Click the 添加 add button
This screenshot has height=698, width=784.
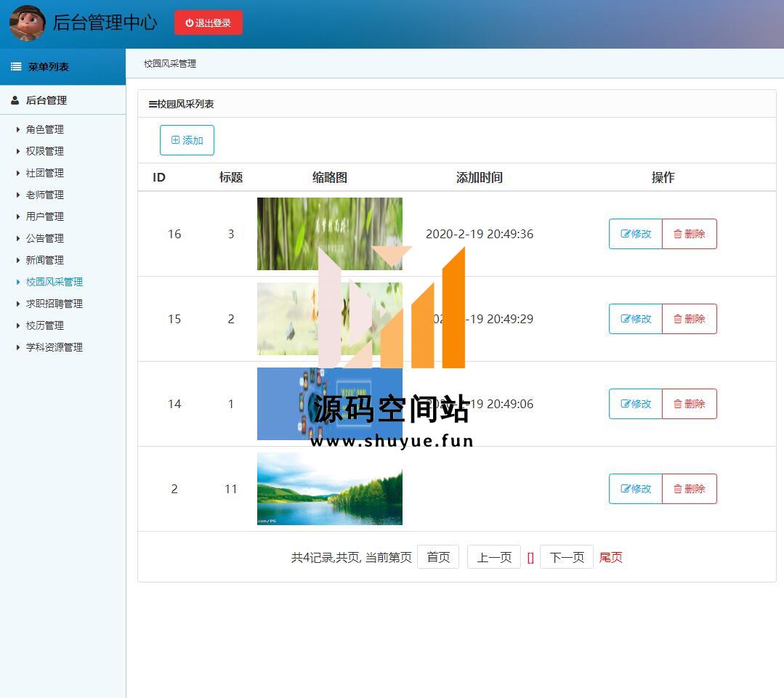click(187, 140)
